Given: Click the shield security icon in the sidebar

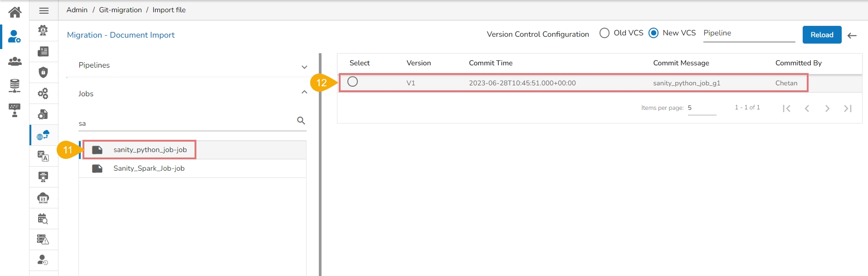Looking at the screenshot, I should point(43,73).
